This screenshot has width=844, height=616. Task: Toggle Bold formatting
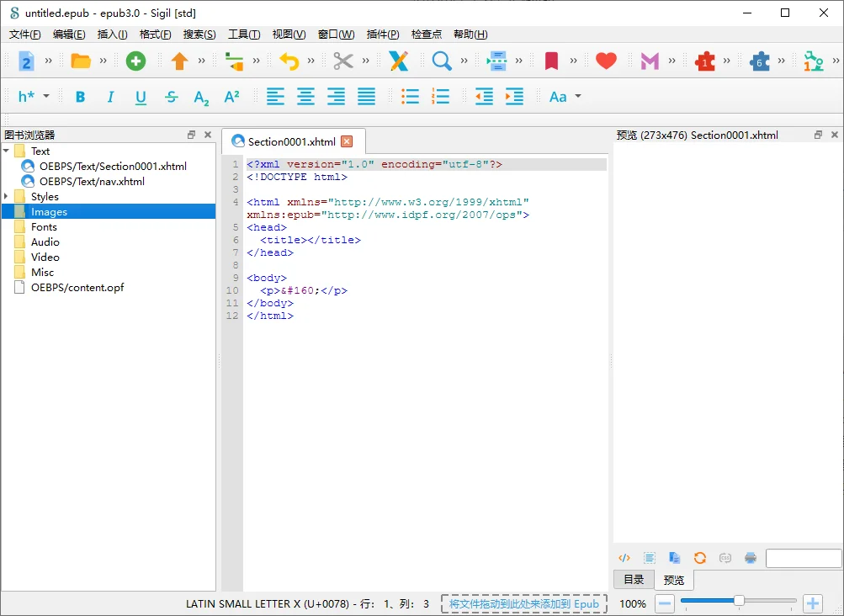pyautogui.click(x=80, y=97)
